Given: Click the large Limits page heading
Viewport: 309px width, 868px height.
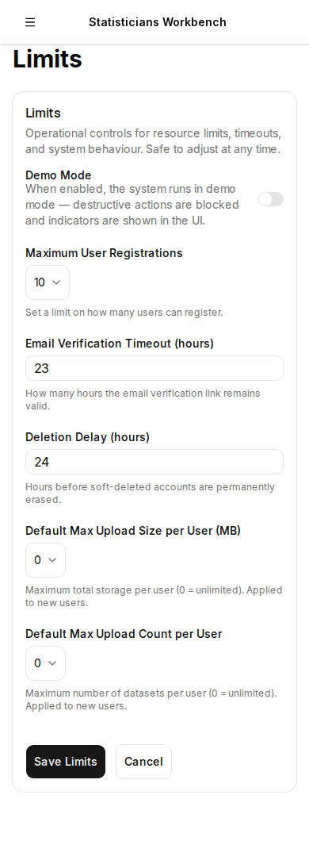Looking at the screenshot, I should click(48, 59).
